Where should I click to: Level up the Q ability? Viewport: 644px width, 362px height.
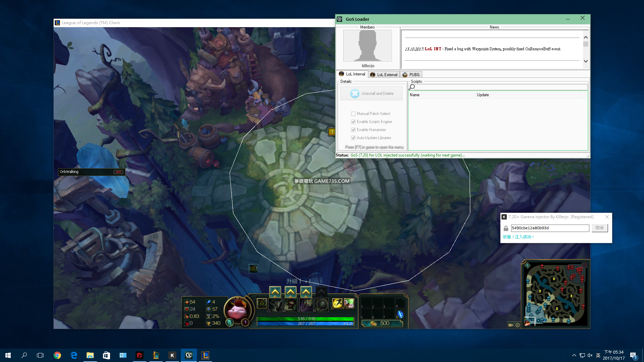pyautogui.click(x=275, y=292)
